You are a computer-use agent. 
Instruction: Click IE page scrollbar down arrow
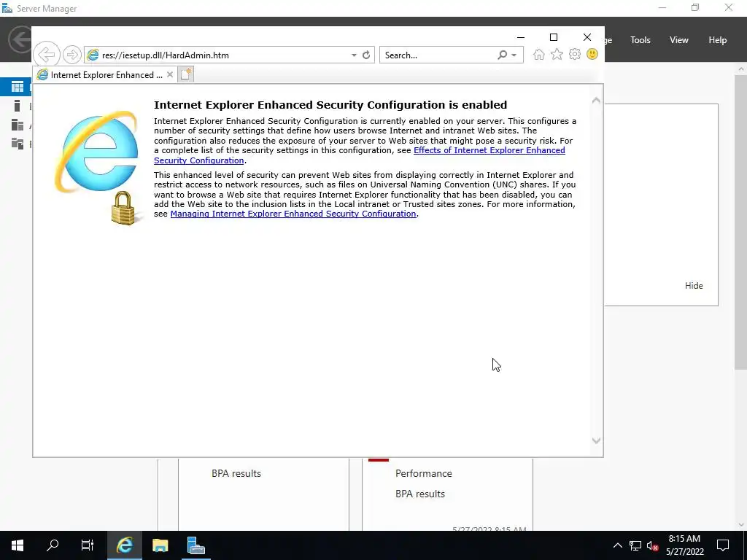coord(596,440)
